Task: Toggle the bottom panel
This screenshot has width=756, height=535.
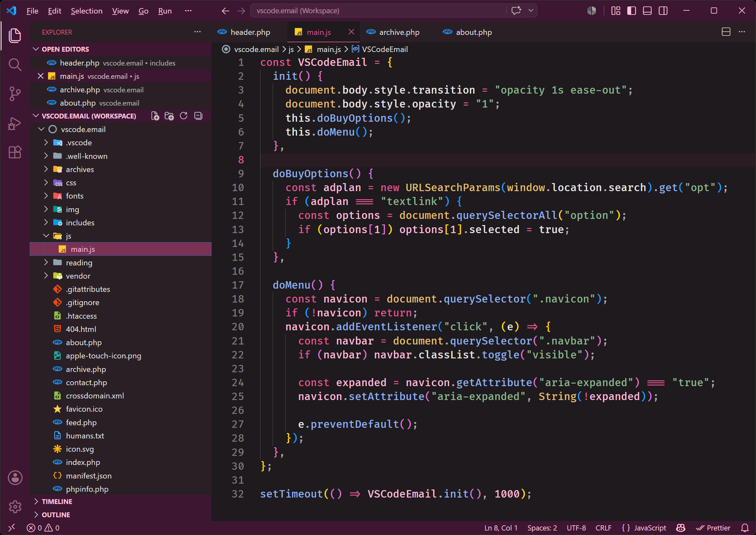Action: [647, 11]
